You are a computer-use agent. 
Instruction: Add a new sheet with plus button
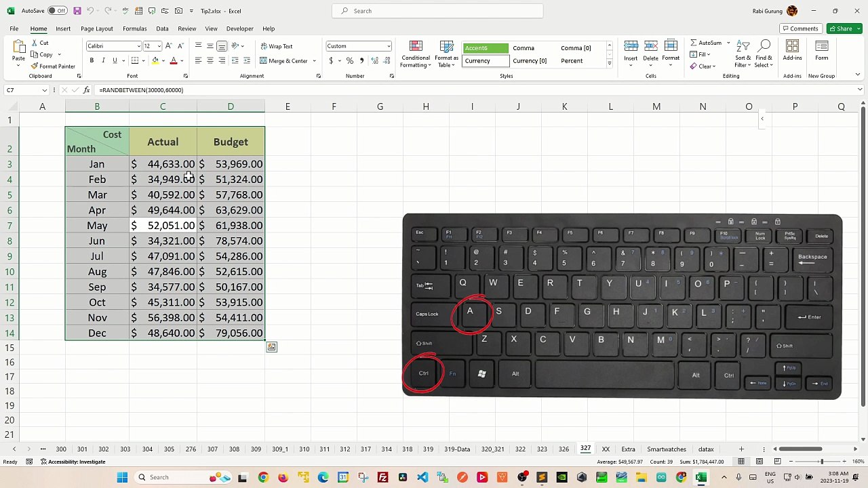pyautogui.click(x=741, y=449)
